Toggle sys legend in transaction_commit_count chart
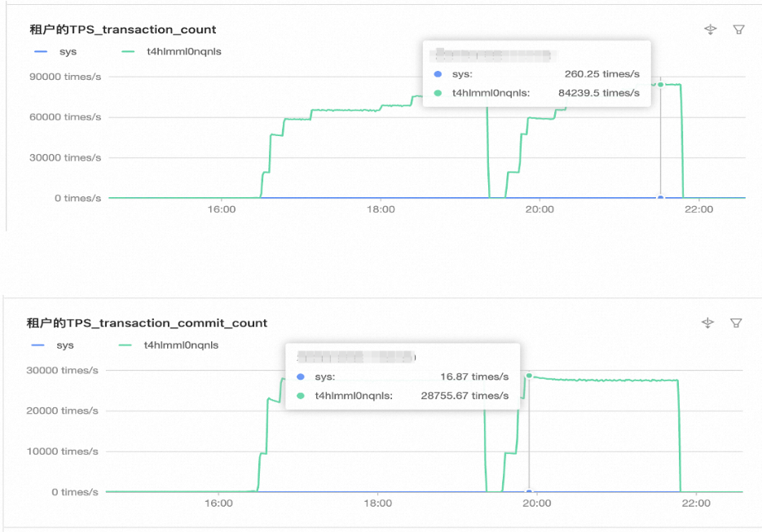 click(52, 345)
